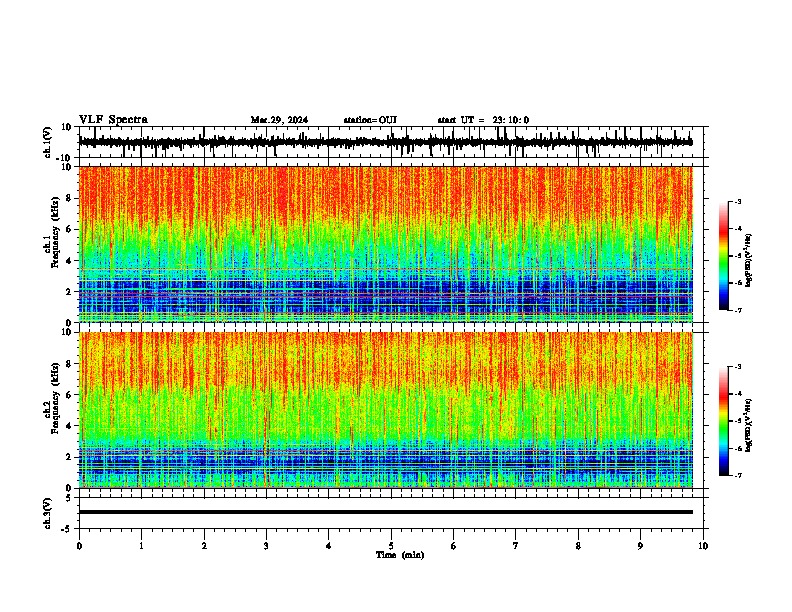
Task: Click the "station=OUI" header label
Action: (x=370, y=120)
